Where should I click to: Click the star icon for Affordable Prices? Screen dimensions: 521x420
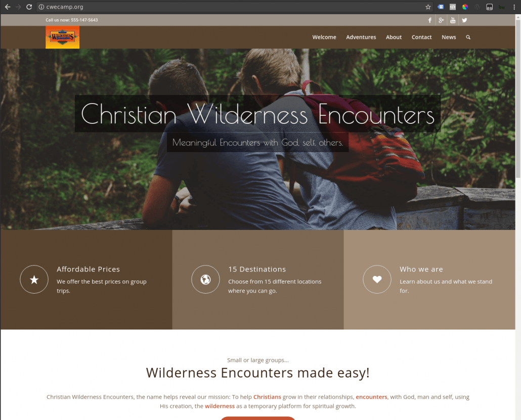coord(34,279)
